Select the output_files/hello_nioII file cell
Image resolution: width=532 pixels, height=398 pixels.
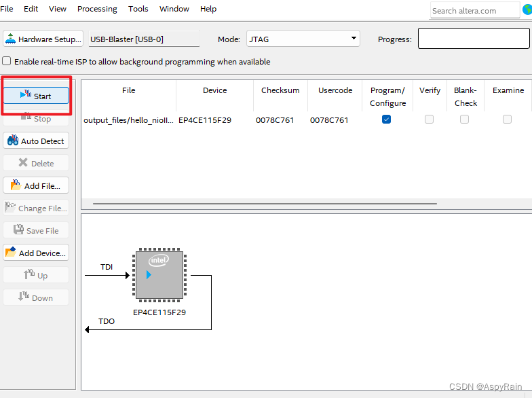[x=128, y=120]
